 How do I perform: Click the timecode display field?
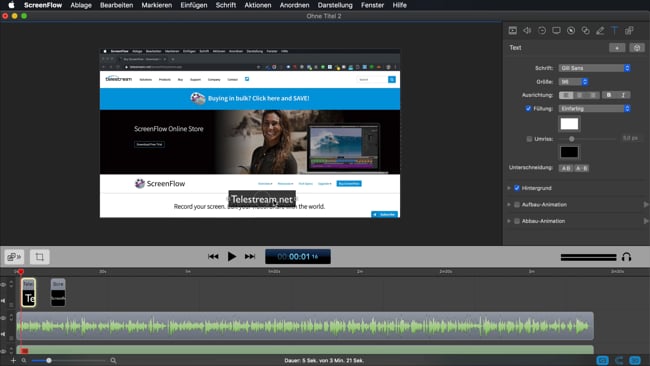pos(298,257)
